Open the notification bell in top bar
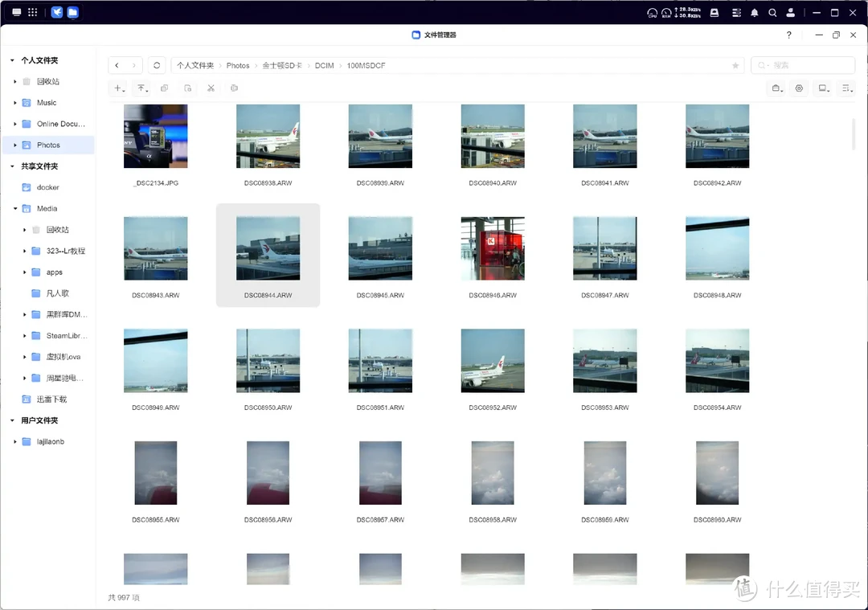The image size is (868, 610). 754,13
